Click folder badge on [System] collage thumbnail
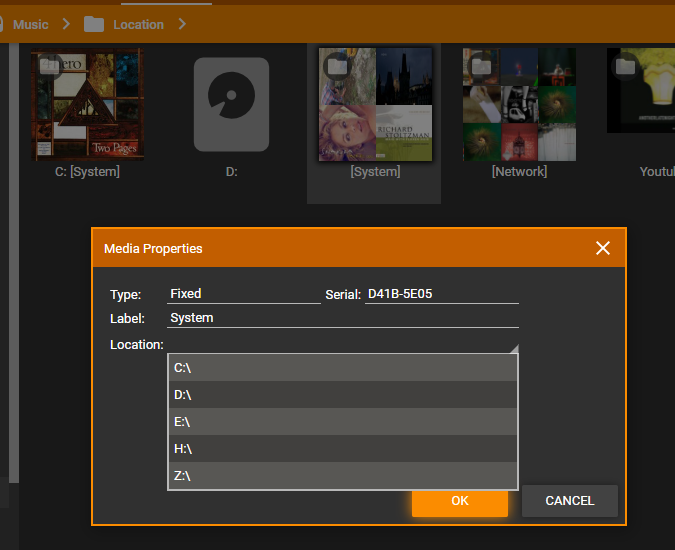 click(x=337, y=66)
